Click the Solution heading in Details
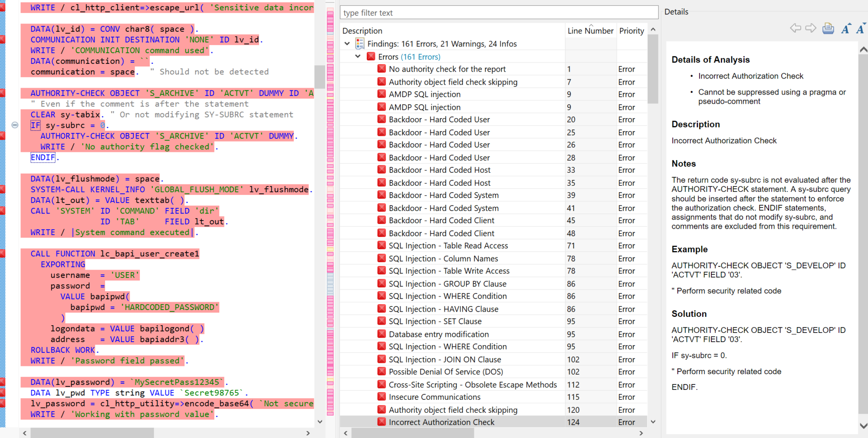Viewport: 868px width, 438px height. pos(689,314)
